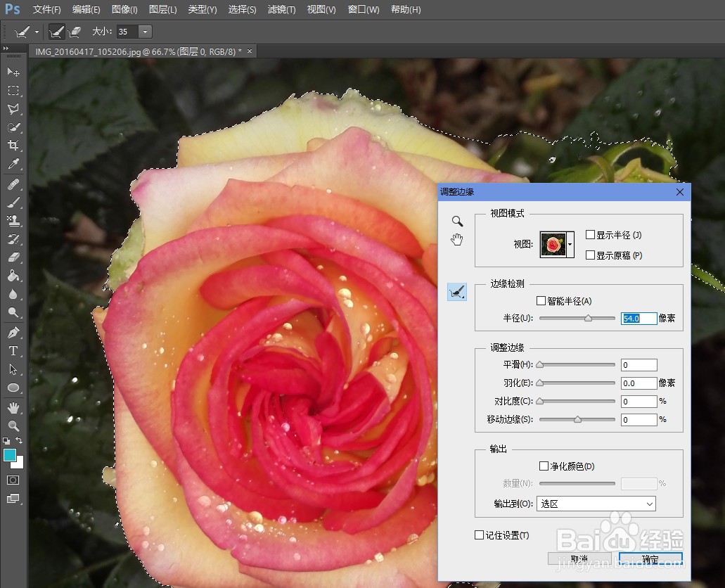Open the brush 大小 dropdown arrow

(145, 32)
